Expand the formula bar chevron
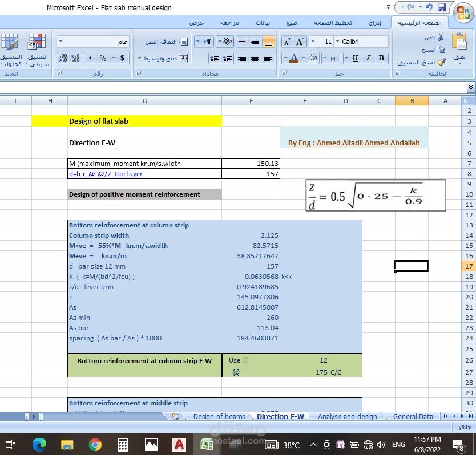This screenshot has width=476, height=455. (x=471, y=87)
